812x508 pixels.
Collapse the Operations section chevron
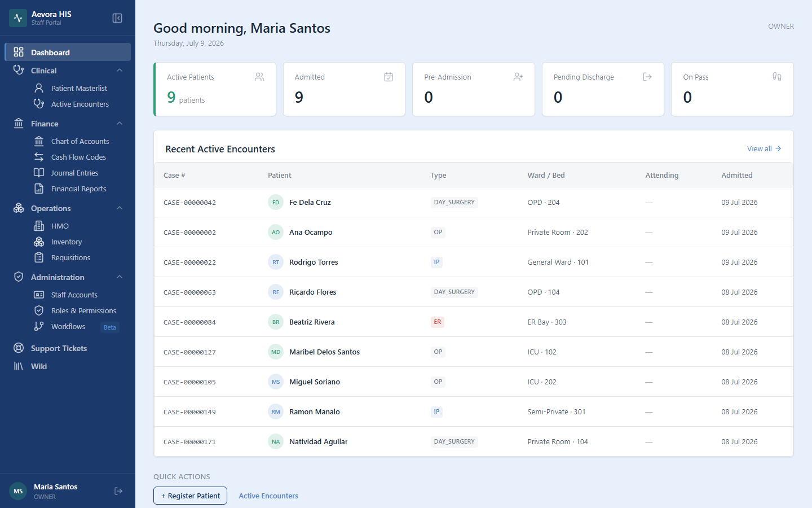pyautogui.click(x=120, y=208)
